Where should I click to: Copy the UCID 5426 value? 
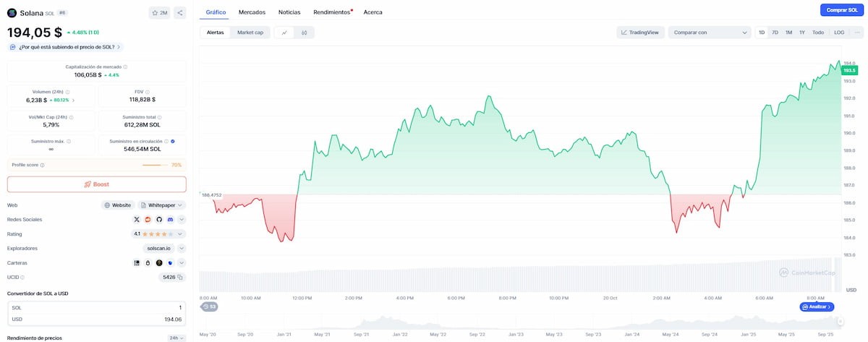point(181,277)
